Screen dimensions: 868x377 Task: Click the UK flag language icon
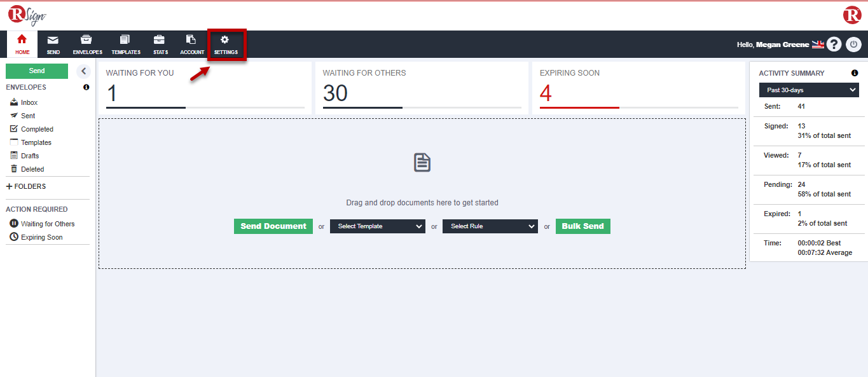[818, 45]
